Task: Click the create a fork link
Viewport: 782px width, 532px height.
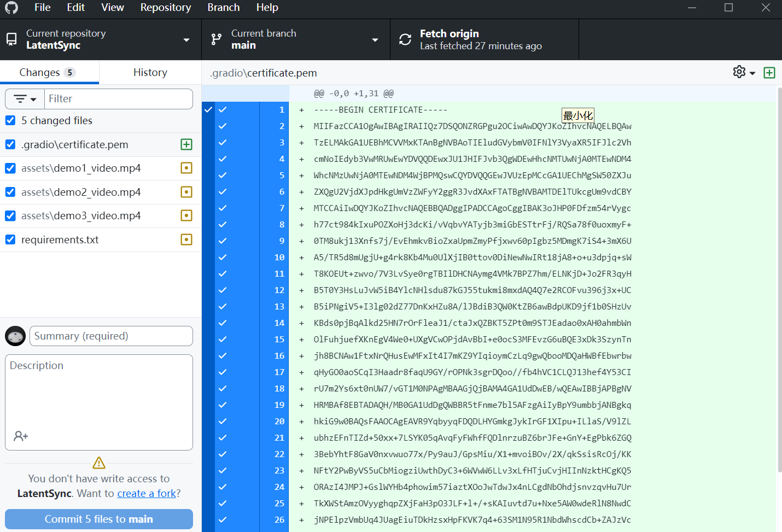Action: (x=147, y=493)
